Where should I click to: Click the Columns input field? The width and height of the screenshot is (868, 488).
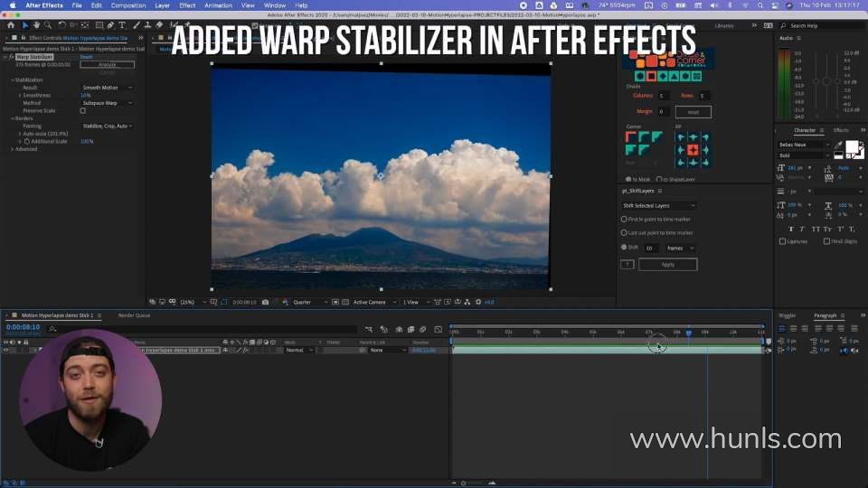coord(663,96)
